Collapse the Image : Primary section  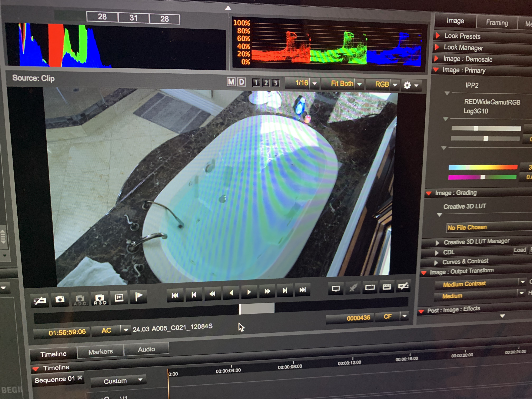(436, 70)
